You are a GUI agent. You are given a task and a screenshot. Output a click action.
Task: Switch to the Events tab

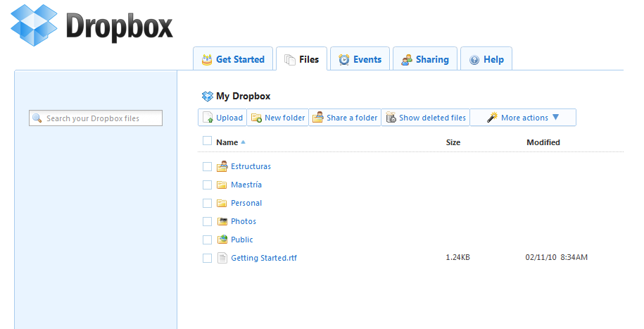360,60
